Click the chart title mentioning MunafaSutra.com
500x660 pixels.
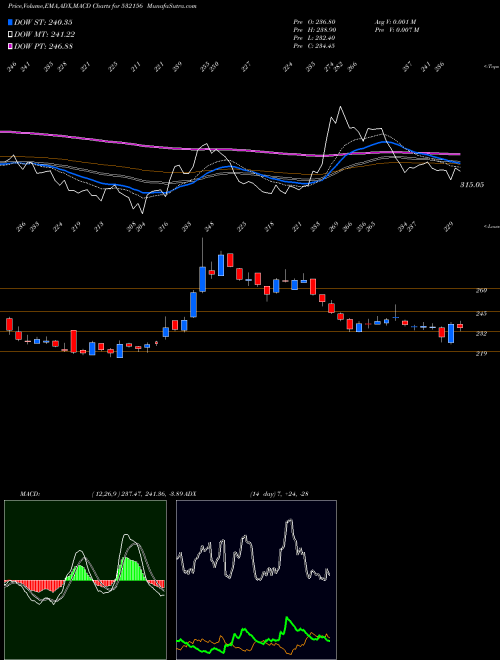click(102, 6)
